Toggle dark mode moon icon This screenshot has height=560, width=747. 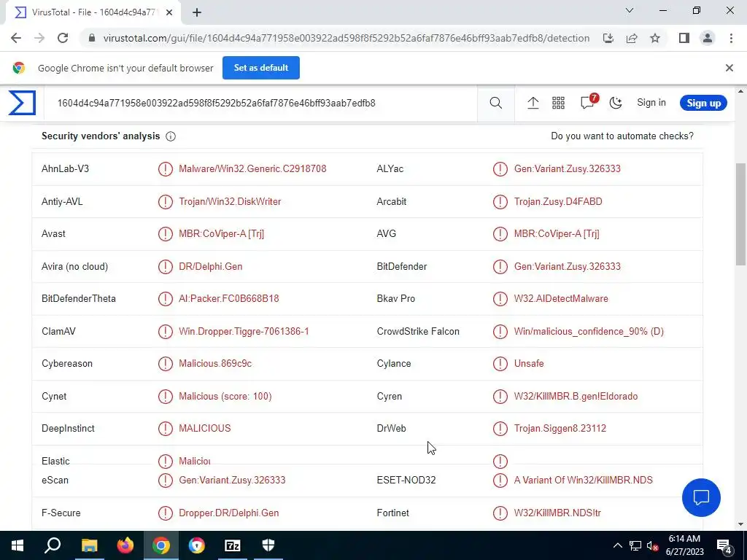coord(616,103)
